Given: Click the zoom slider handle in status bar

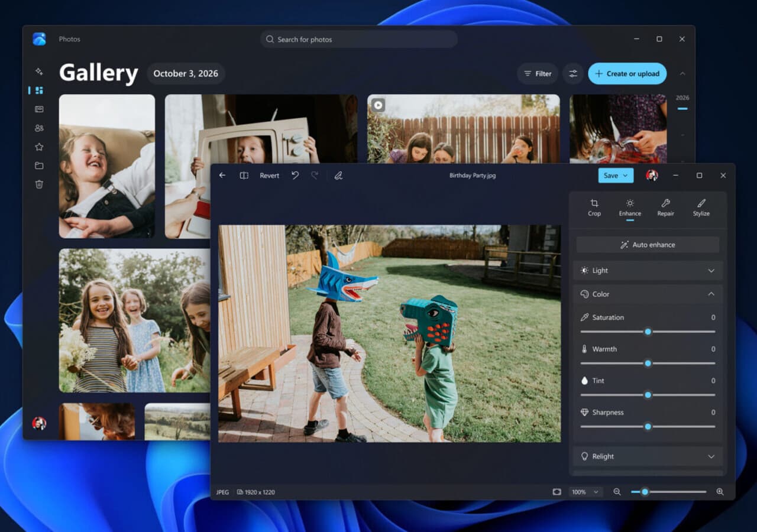Looking at the screenshot, I should 645,492.
